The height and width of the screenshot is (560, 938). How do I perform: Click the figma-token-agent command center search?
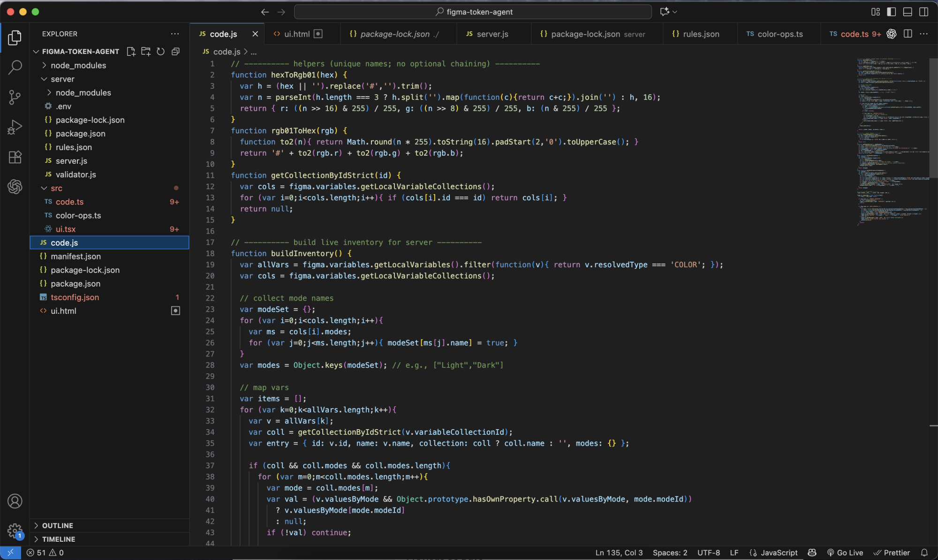tap(473, 12)
